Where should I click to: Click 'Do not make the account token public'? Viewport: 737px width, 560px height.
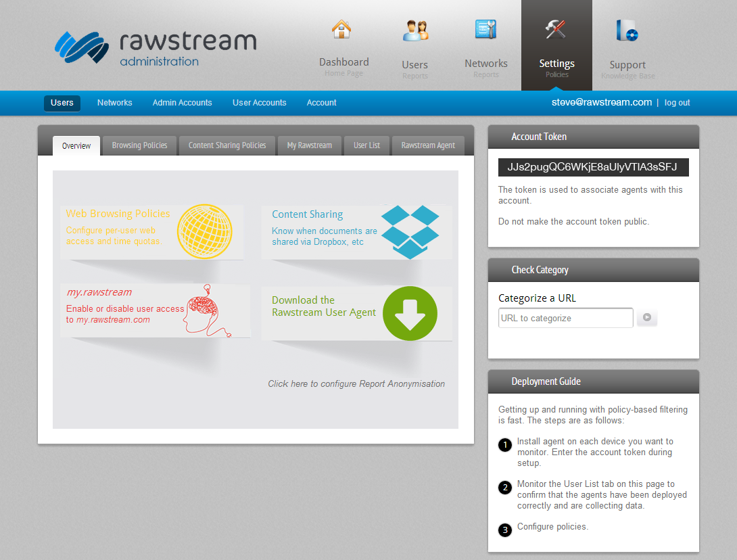pos(573,221)
